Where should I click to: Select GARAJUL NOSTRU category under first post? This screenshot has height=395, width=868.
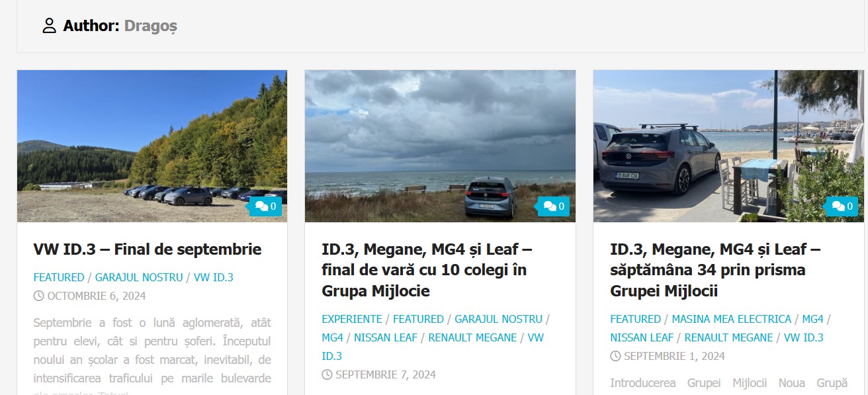[139, 277]
